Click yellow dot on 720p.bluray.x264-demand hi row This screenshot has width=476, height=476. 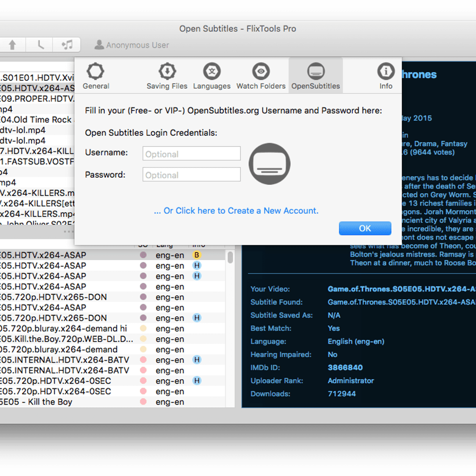(143, 328)
